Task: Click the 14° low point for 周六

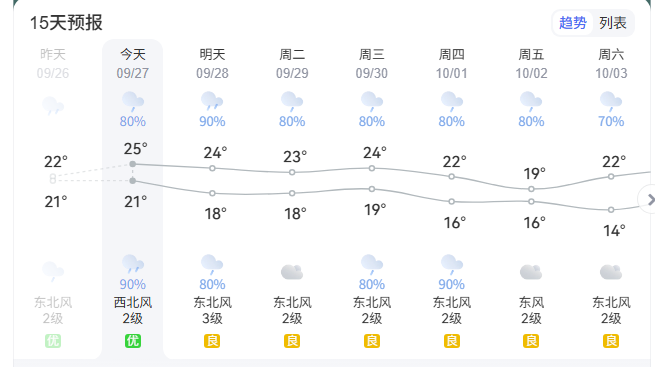Action: pos(611,210)
